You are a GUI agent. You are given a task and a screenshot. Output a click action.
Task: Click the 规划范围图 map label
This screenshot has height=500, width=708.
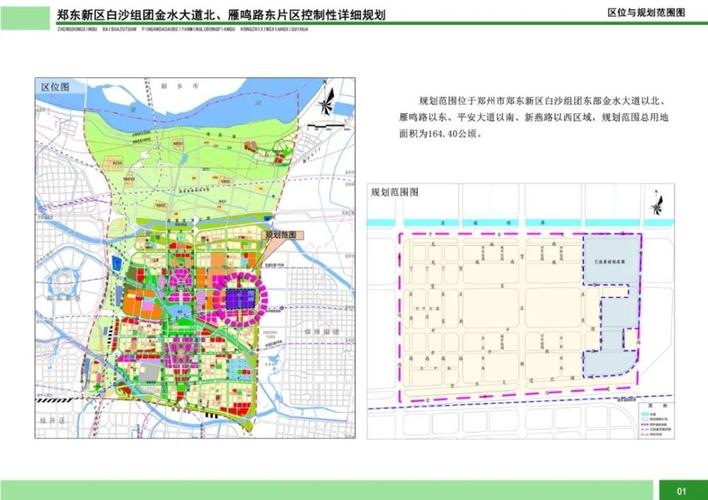point(395,192)
